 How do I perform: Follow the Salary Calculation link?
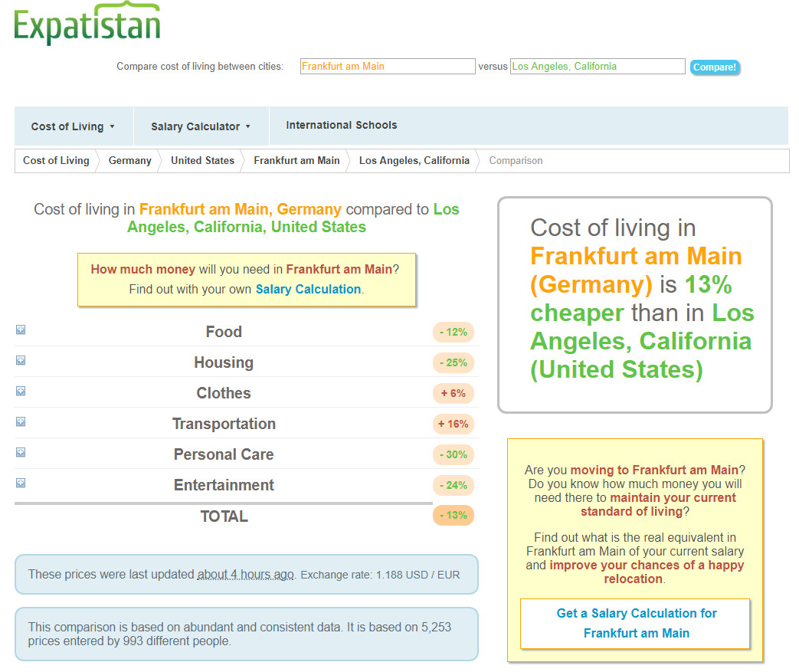click(308, 289)
